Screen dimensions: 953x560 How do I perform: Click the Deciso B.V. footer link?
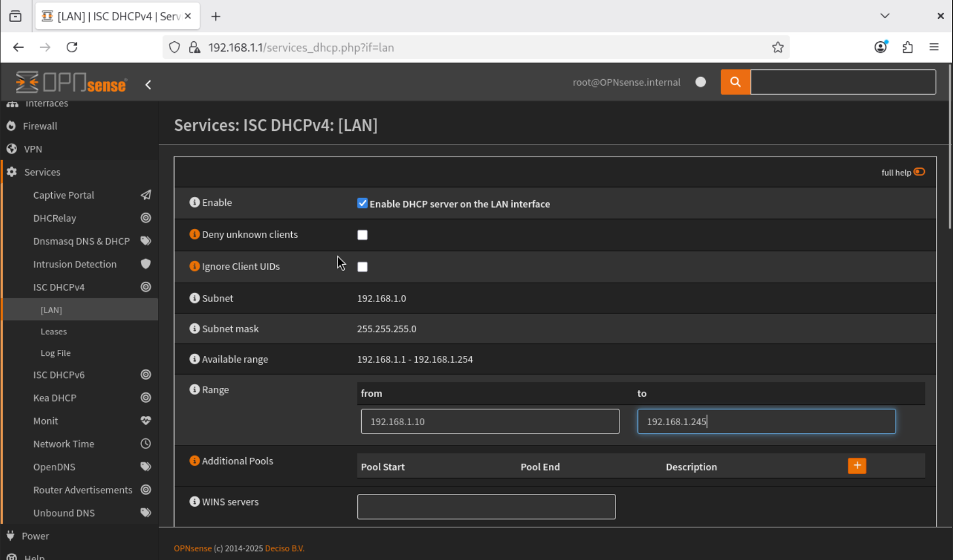click(x=284, y=548)
